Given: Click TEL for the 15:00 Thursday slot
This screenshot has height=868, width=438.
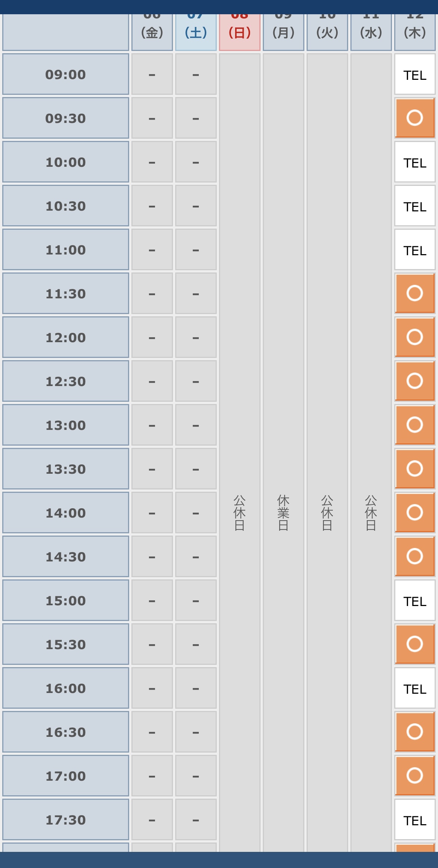Looking at the screenshot, I should 415,601.
